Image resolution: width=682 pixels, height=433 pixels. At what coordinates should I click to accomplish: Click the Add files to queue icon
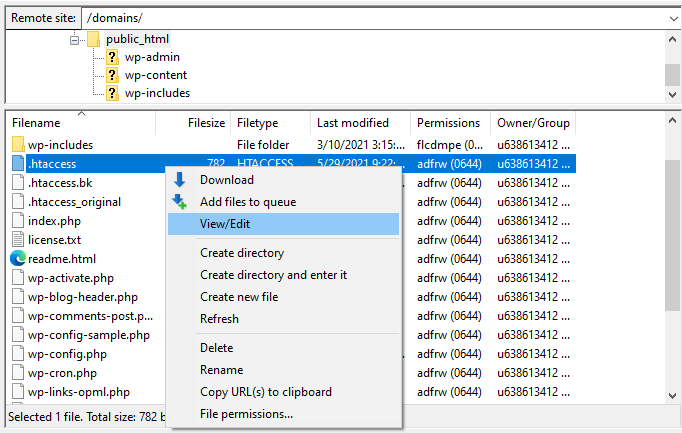pyautogui.click(x=180, y=202)
